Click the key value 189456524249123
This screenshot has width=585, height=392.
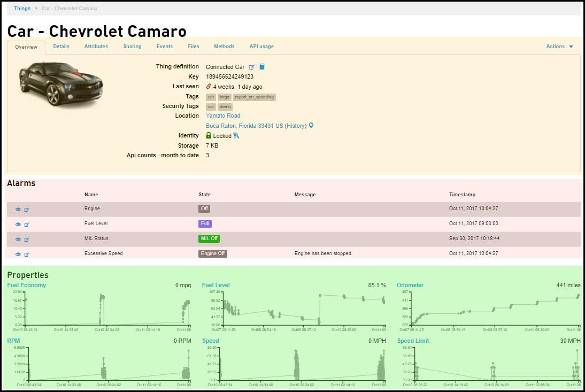tap(229, 76)
